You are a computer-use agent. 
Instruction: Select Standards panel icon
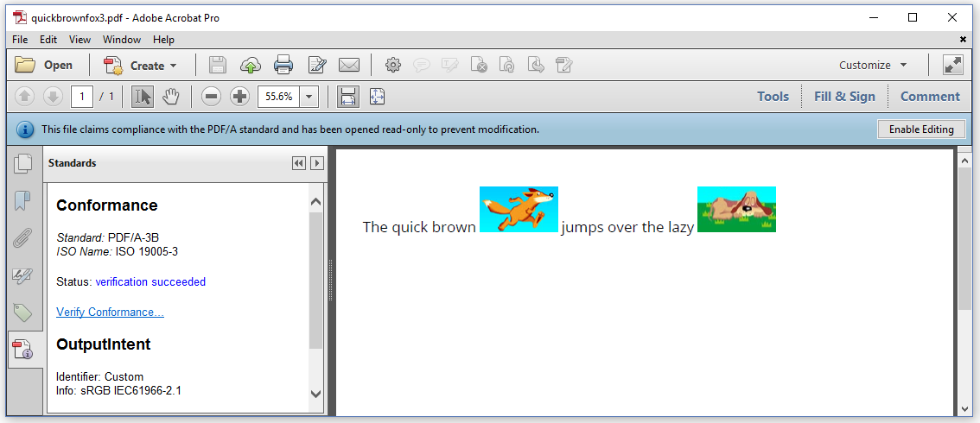(23, 350)
